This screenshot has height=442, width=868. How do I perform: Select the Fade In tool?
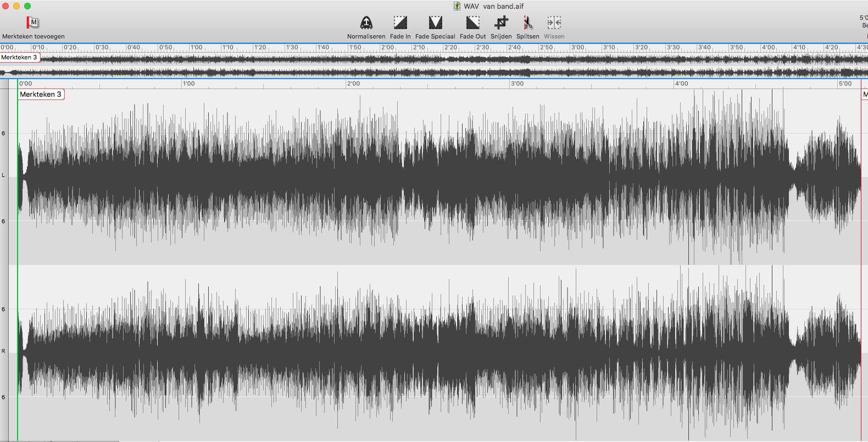pyautogui.click(x=400, y=23)
